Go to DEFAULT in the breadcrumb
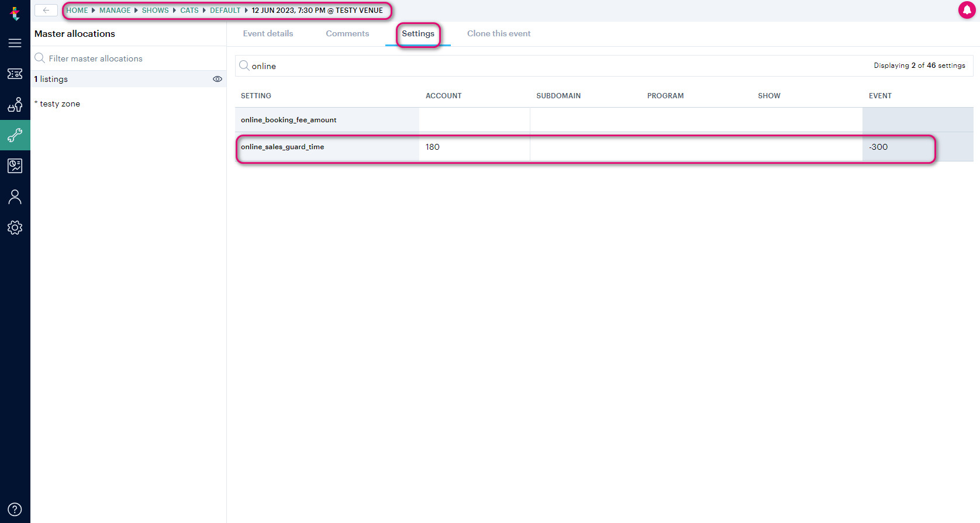 coord(225,11)
